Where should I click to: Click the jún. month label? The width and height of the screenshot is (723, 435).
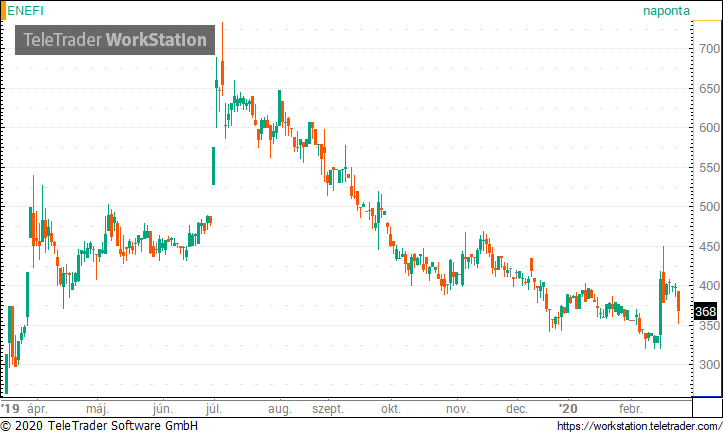point(163,409)
